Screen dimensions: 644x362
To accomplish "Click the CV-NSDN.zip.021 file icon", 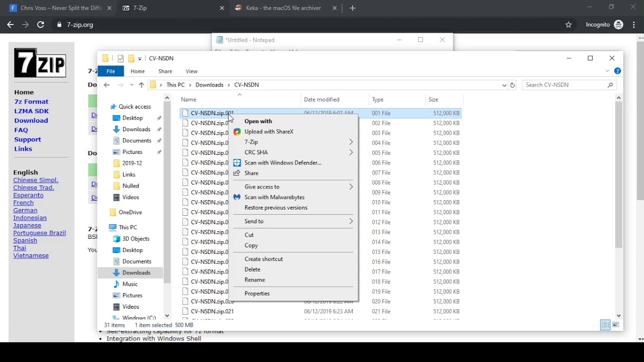I will (186, 311).
